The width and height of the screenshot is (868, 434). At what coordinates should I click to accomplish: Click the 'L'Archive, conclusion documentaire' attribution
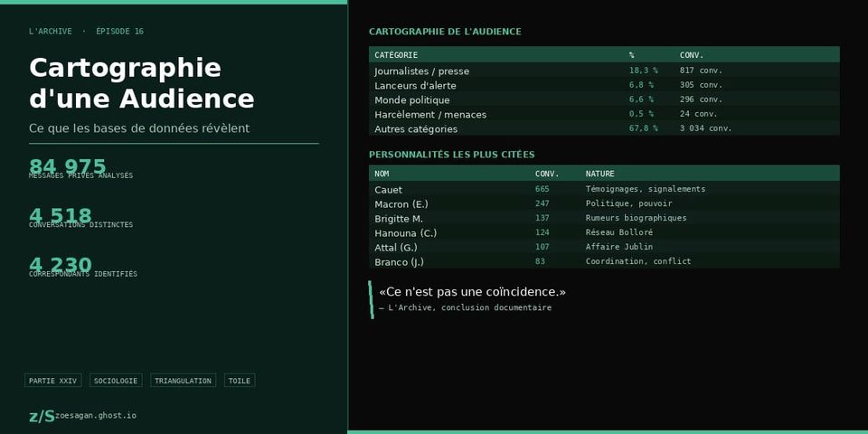(465, 307)
